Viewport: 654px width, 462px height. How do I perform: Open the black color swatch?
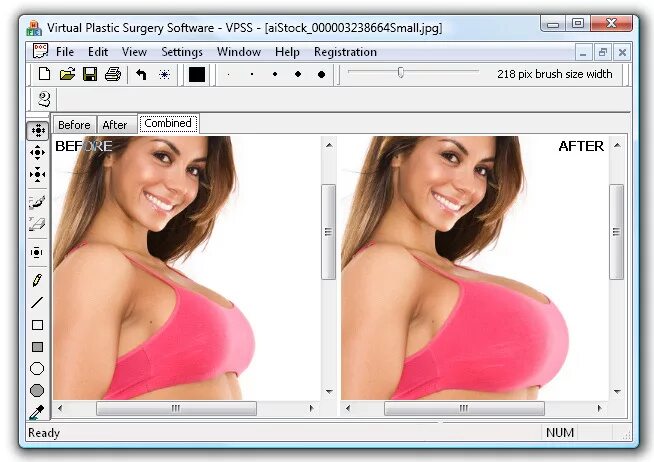point(197,75)
